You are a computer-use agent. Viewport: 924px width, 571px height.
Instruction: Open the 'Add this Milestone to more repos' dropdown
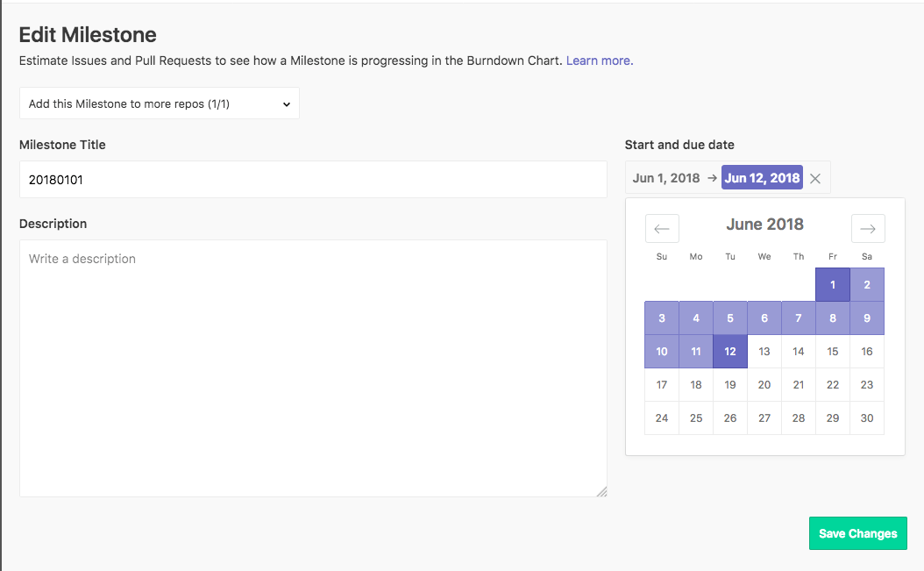click(x=159, y=103)
